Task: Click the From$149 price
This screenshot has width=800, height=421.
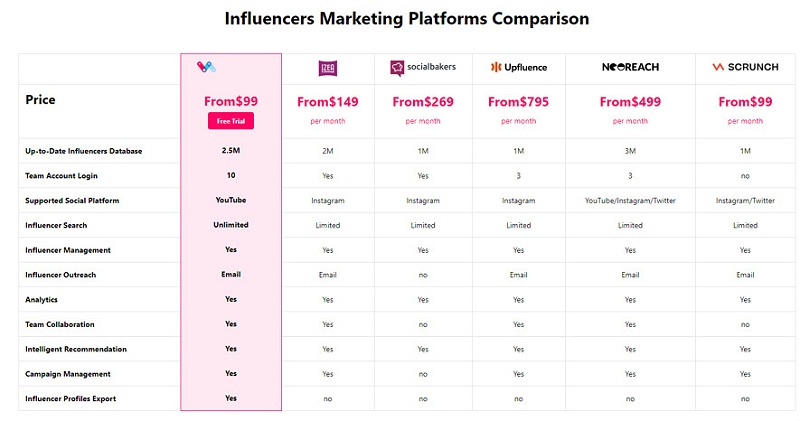Action: (x=327, y=101)
